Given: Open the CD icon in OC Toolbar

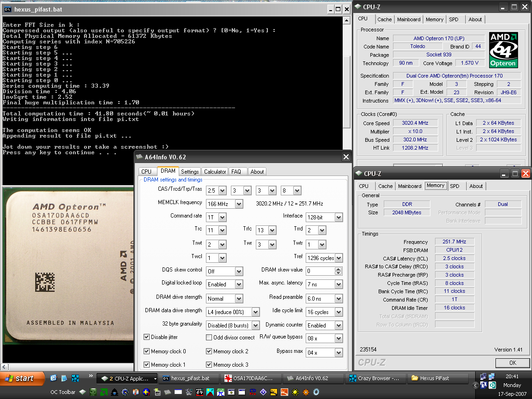Looking at the screenshot, I should coord(253,392).
